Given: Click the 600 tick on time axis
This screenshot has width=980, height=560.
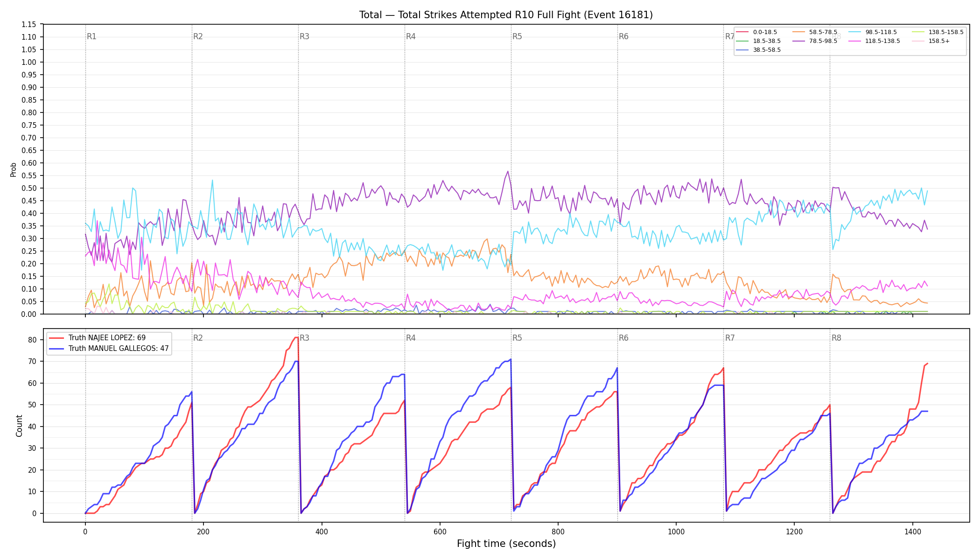Looking at the screenshot, I should [440, 531].
